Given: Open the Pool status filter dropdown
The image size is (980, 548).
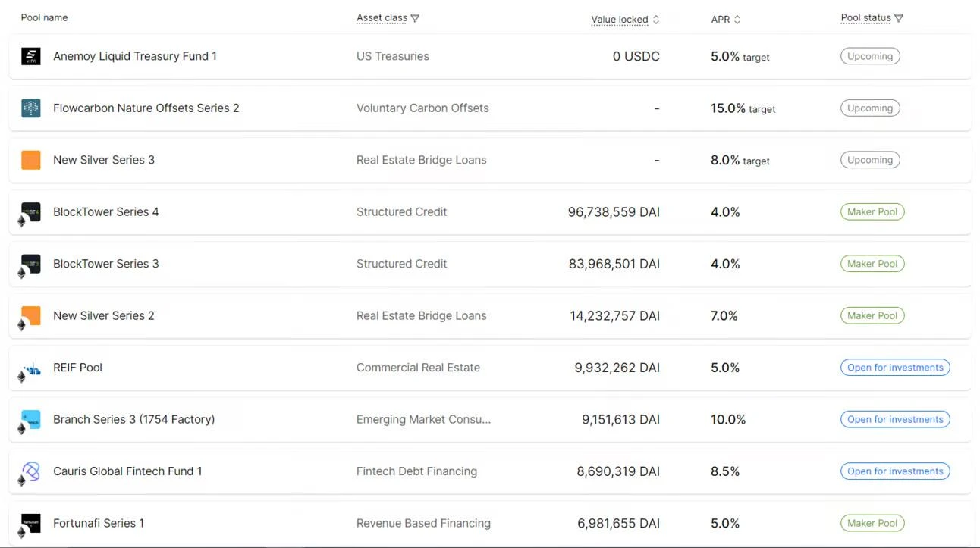Looking at the screenshot, I should tap(898, 18).
